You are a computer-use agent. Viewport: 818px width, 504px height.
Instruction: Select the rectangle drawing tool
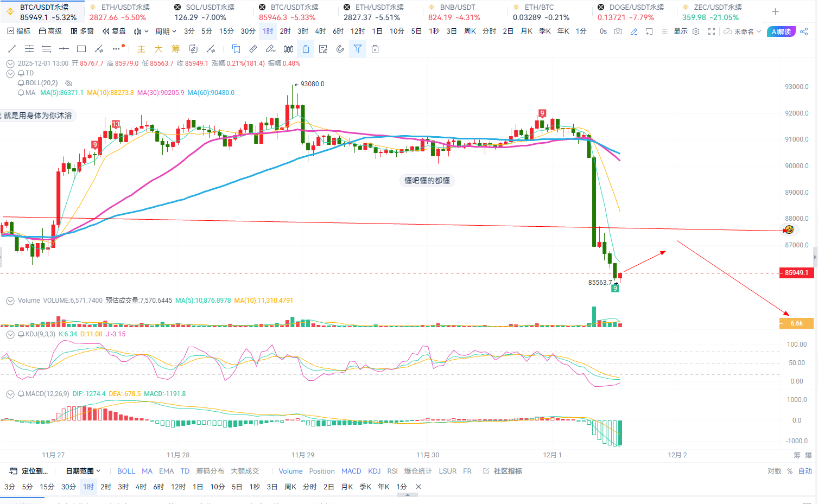pyautogui.click(x=81, y=49)
